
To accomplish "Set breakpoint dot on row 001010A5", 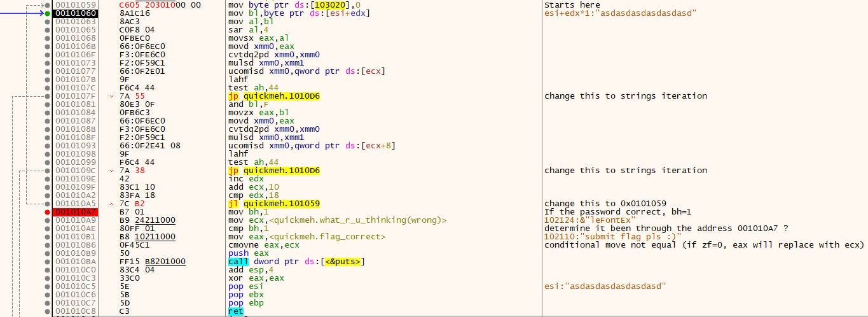I will 47,204.
